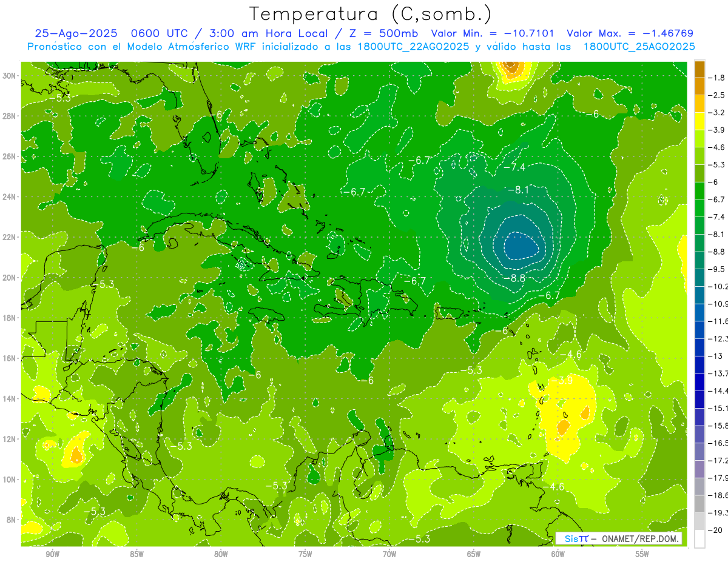The width and height of the screenshot is (728, 562).
Task: Click the "12N" latitude axis label
Action: [10, 439]
